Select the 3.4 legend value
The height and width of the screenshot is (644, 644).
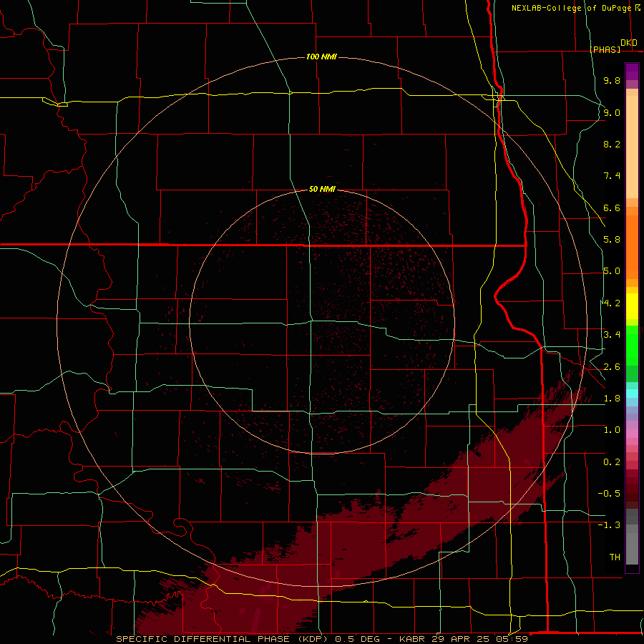pyautogui.click(x=612, y=335)
